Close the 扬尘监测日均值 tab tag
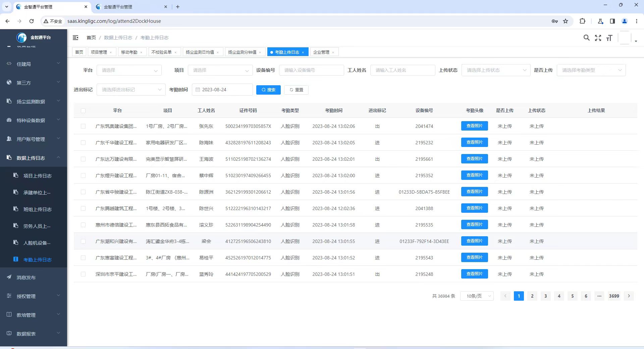The height and width of the screenshot is (349, 644). (218, 52)
